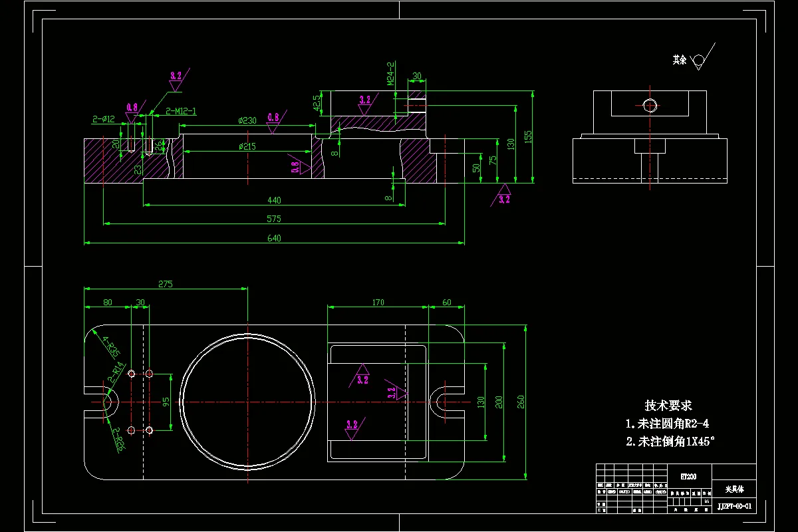Click the ø215 diameter dimension
The height and width of the screenshot is (532, 798).
click(x=247, y=146)
